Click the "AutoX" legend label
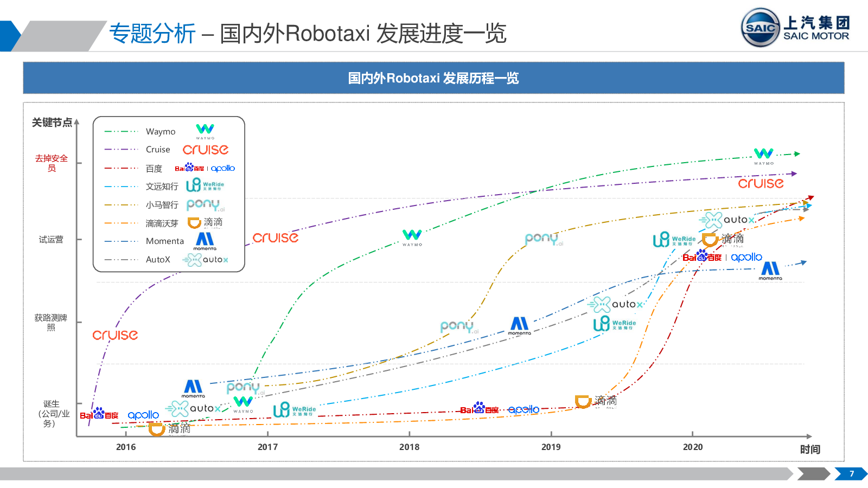Image resolution: width=868 pixels, height=488 pixels. click(x=158, y=260)
